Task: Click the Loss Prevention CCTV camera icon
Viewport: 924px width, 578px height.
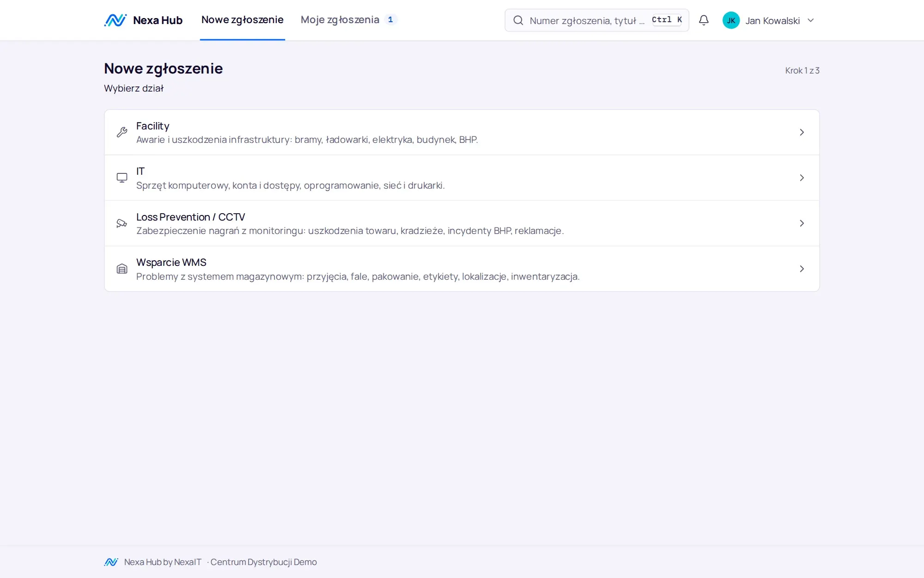Action: pyautogui.click(x=122, y=223)
